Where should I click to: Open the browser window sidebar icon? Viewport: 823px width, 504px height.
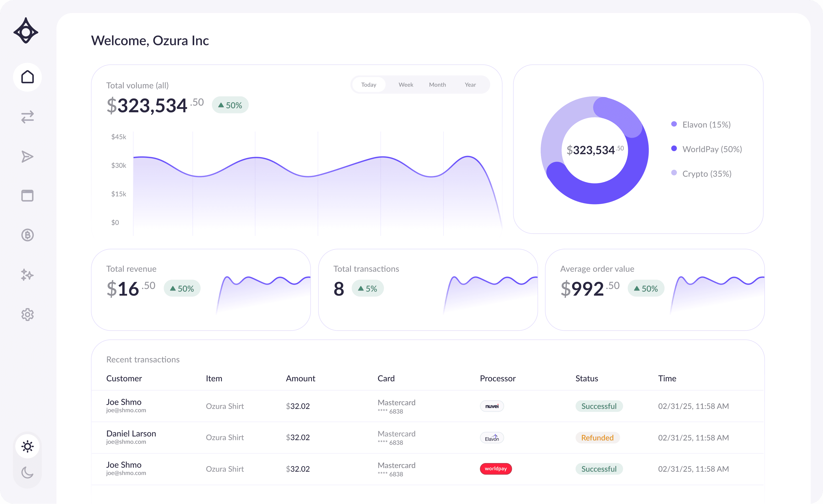click(27, 196)
